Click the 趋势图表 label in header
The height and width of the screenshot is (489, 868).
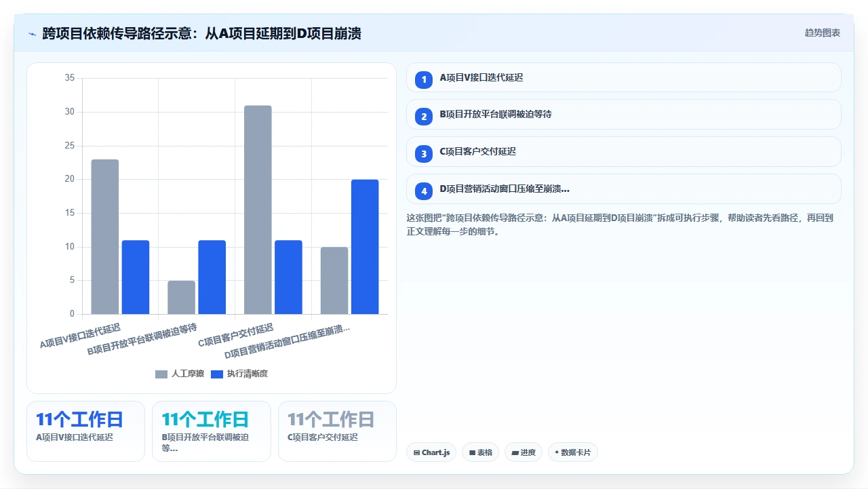coord(822,33)
